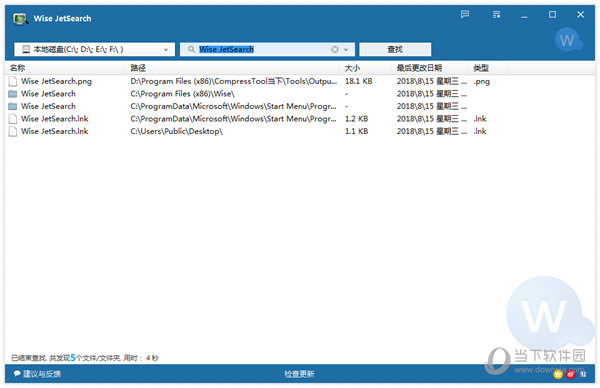Click file icon of the 1.1 KB .lnk row
600x388 pixels.
[13, 131]
